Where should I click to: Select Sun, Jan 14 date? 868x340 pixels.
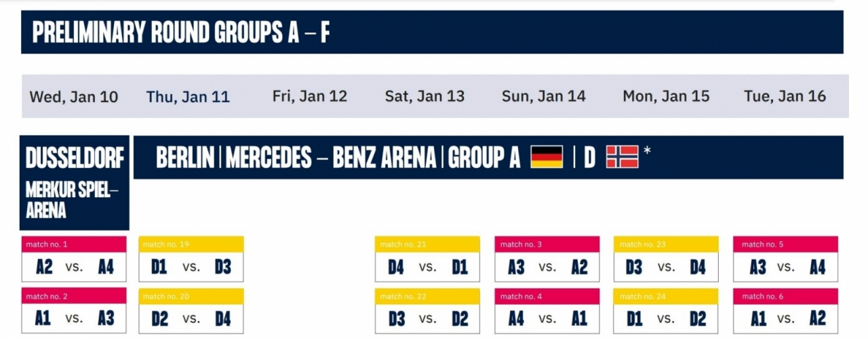click(x=543, y=96)
